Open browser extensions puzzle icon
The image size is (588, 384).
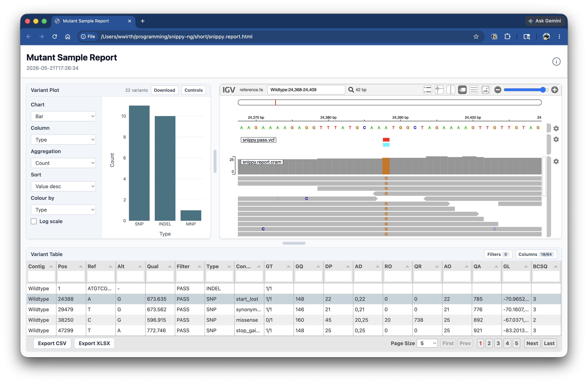[x=507, y=37]
